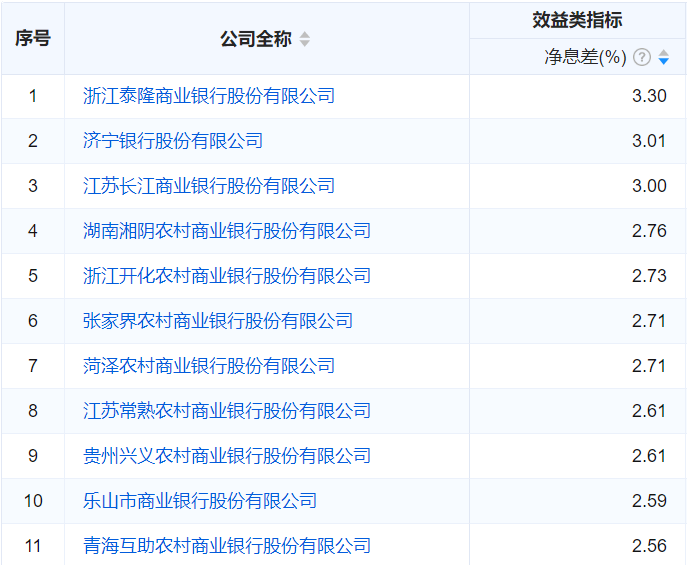687x565 pixels.
Task: Click the 公司全称 header label
Action: click(256, 39)
